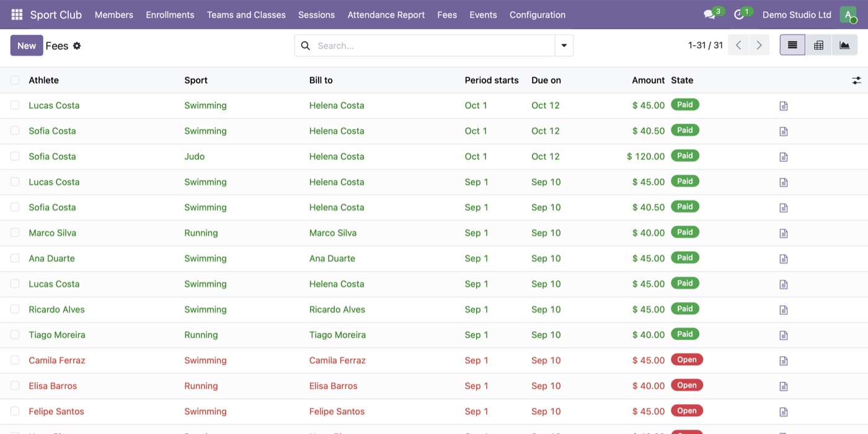This screenshot has width=868, height=434.
Task: Toggle the select-all header checkbox
Action: pyautogui.click(x=15, y=80)
